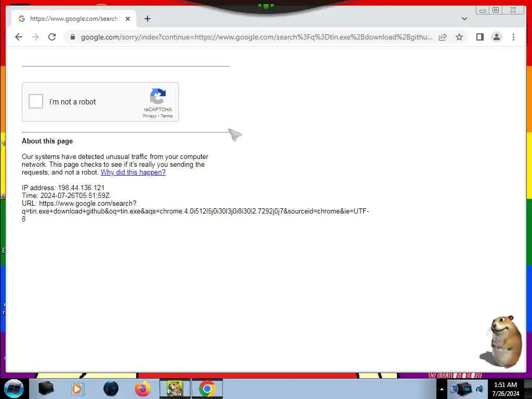The height and width of the screenshot is (399, 532).
Task: Switch to the hamster Box taskbar app
Action: click(x=175, y=389)
